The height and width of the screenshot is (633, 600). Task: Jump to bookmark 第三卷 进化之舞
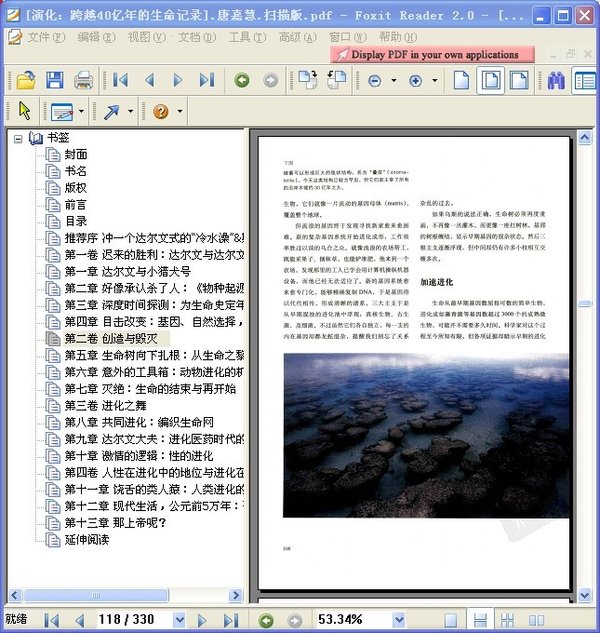click(x=105, y=406)
